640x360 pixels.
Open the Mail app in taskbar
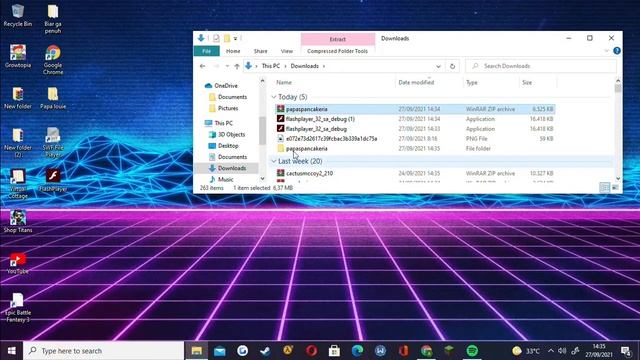pyautogui.click(x=220, y=351)
